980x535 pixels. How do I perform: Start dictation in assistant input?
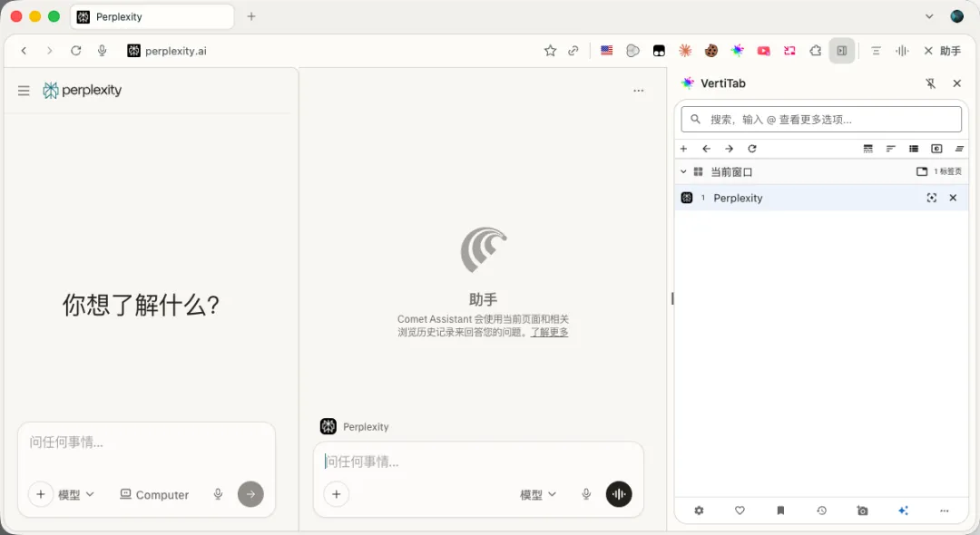586,494
